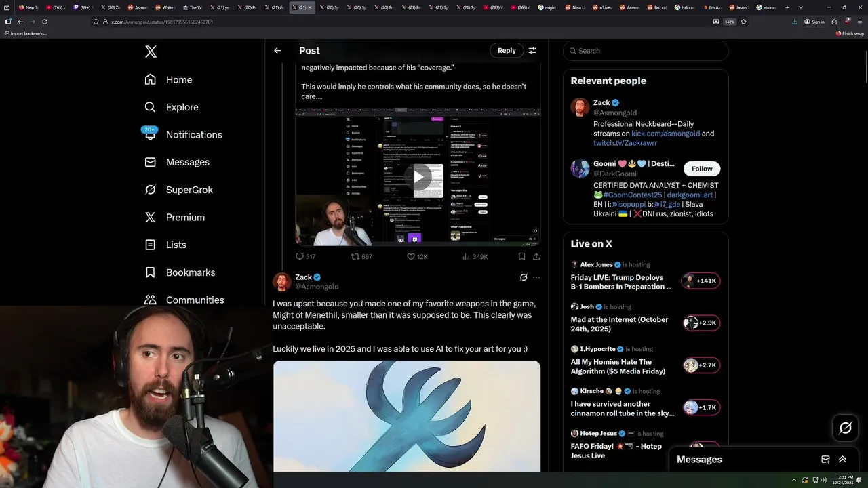The height and width of the screenshot is (488, 868).
Task: Open the more options menu on Zack's reply
Action: point(536,277)
